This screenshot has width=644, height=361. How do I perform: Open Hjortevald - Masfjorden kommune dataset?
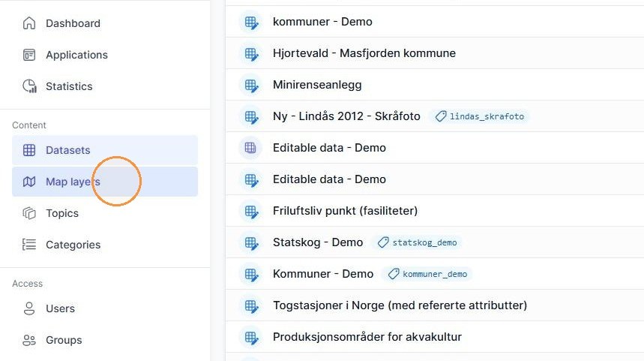[x=364, y=53]
